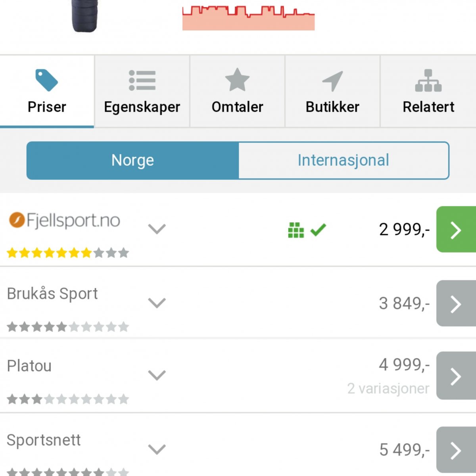The width and height of the screenshot is (476, 476).
Task: Expand the Platou details chevron
Action: (157, 375)
